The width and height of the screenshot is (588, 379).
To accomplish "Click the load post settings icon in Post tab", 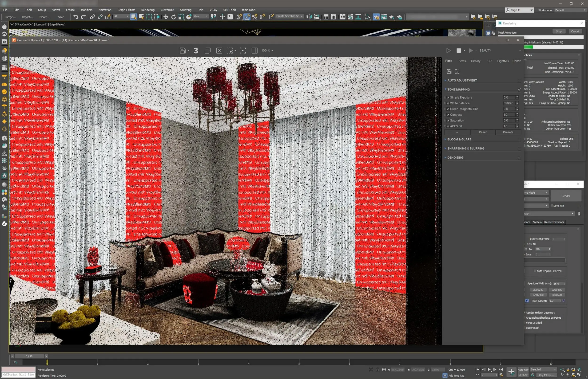I will (x=457, y=71).
